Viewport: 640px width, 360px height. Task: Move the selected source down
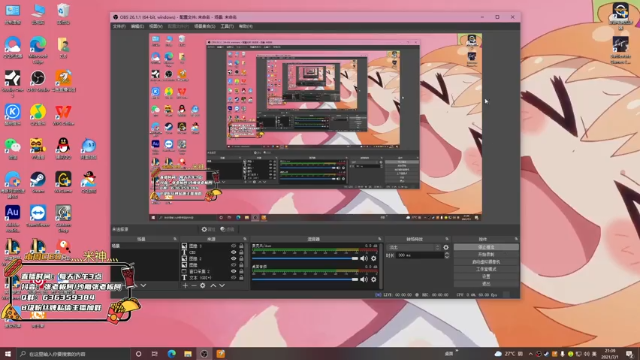222,286
